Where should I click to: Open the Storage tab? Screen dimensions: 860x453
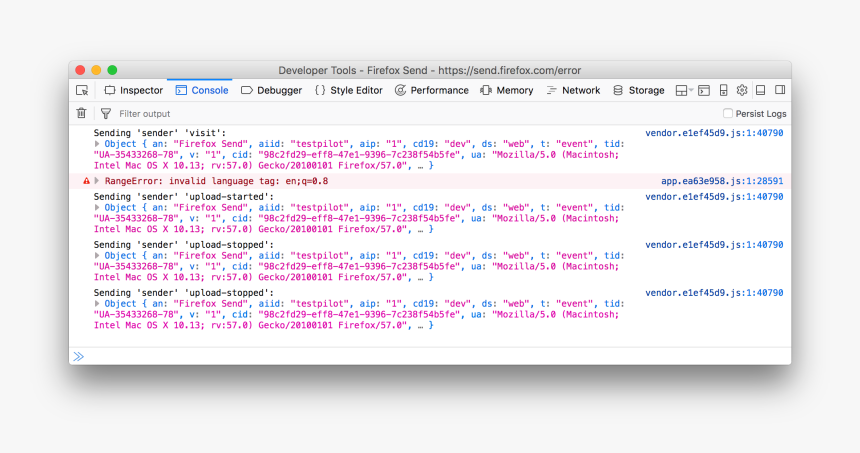tap(638, 90)
